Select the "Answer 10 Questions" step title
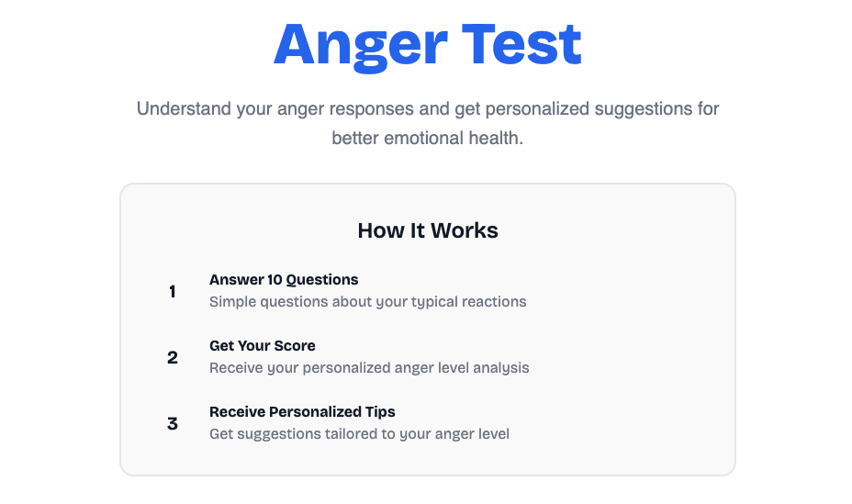 [284, 279]
